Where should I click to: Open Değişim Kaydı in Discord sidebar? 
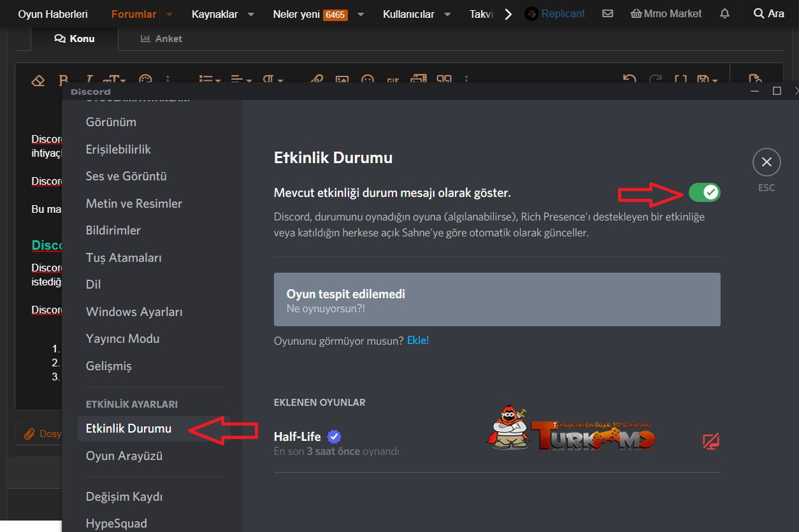pyautogui.click(x=124, y=496)
